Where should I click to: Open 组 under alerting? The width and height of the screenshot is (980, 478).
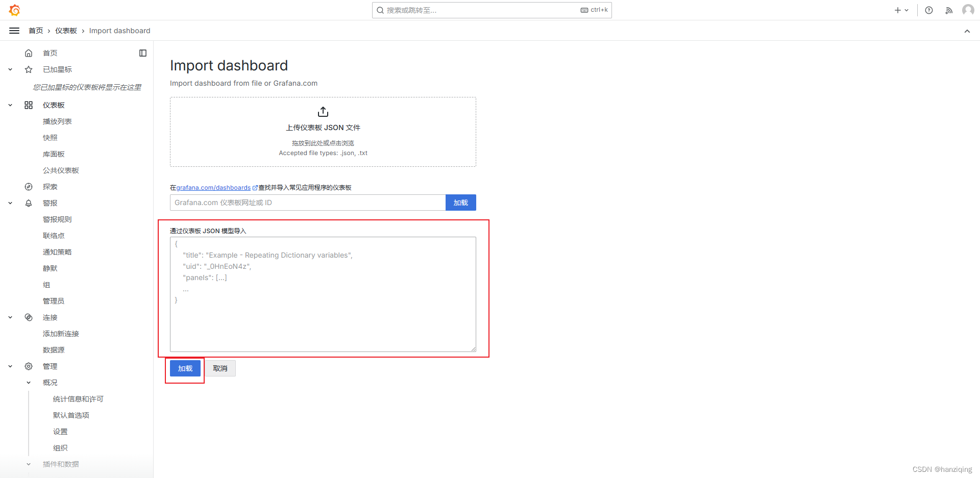[46, 285]
